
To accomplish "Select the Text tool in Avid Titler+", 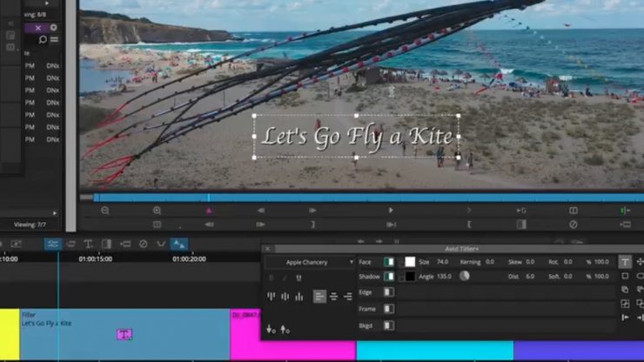I will pyautogui.click(x=625, y=262).
